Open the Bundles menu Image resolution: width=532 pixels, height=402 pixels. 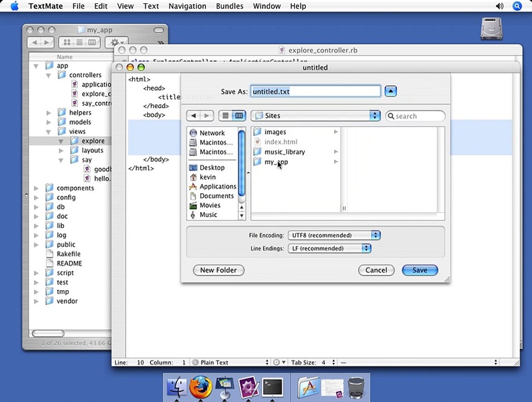pyautogui.click(x=230, y=6)
